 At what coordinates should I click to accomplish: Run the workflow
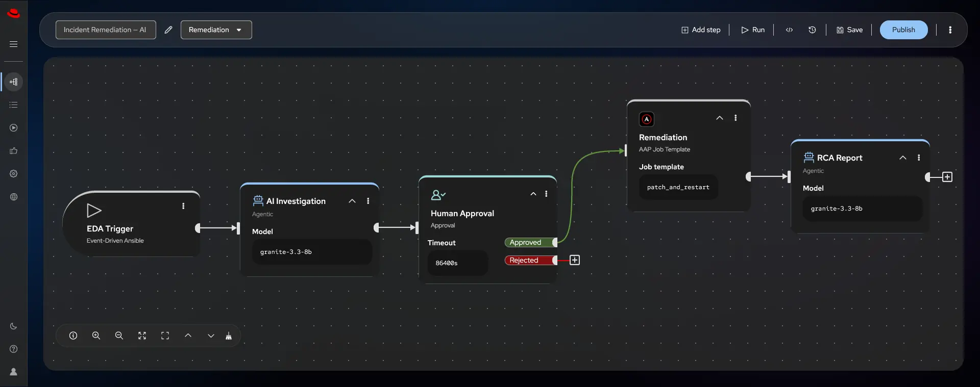tap(753, 30)
